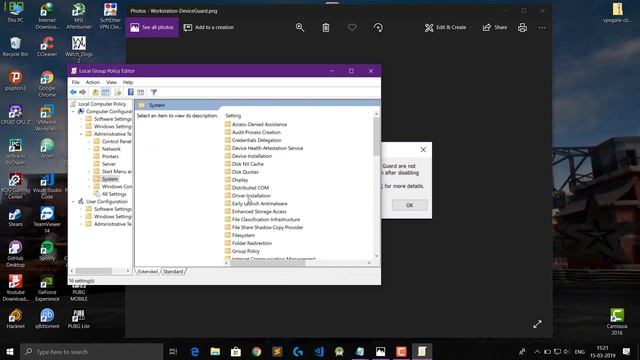Viewport: 640px width, 360px height.
Task: Click the fullscreen expand arrows in Photos
Action: pyautogui.click(x=538, y=324)
